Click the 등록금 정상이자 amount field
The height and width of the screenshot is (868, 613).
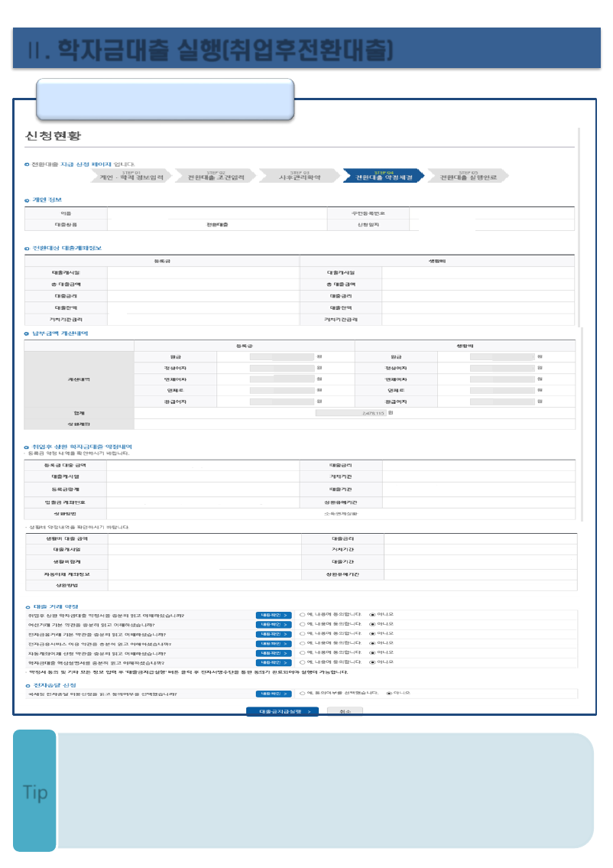282,368
